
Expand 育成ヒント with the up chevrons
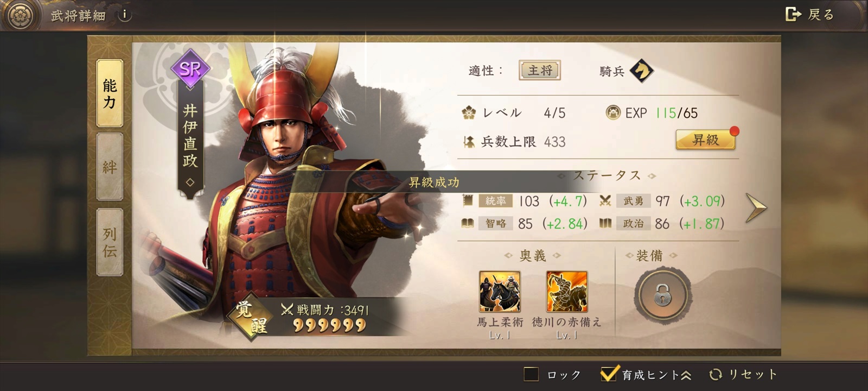tap(686, 375)
